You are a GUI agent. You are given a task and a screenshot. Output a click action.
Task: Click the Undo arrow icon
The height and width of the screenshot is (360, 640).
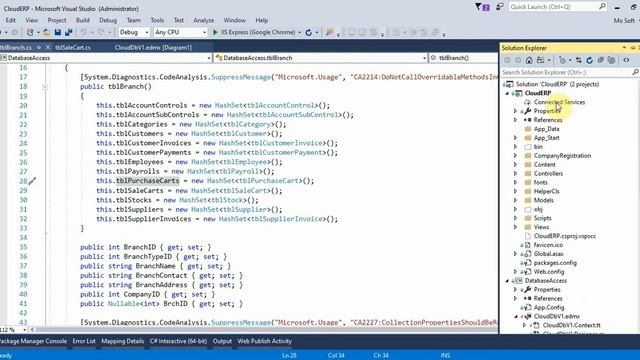pyautogui.click(x=83, y=32)
